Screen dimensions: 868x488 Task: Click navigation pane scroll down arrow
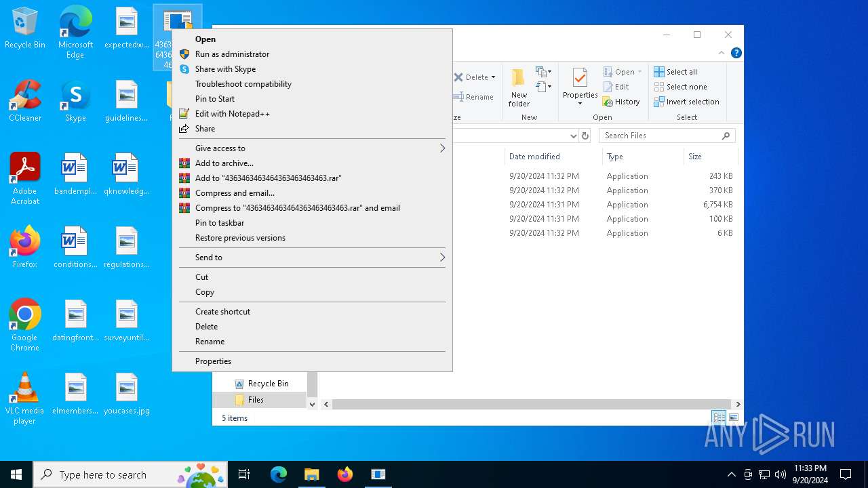[312, 404]
